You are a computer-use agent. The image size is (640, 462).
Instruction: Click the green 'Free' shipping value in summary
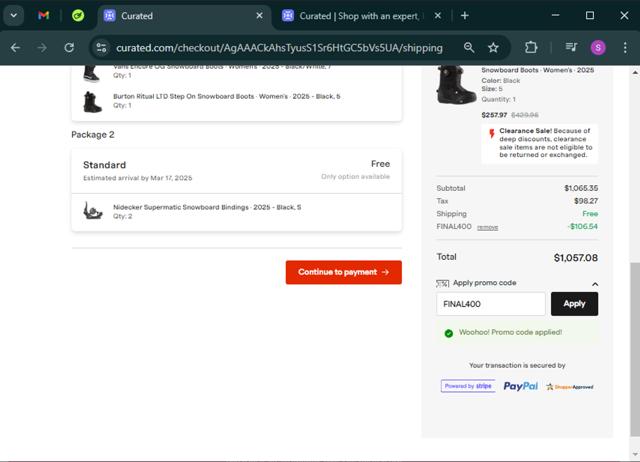(x=590, y=214)
